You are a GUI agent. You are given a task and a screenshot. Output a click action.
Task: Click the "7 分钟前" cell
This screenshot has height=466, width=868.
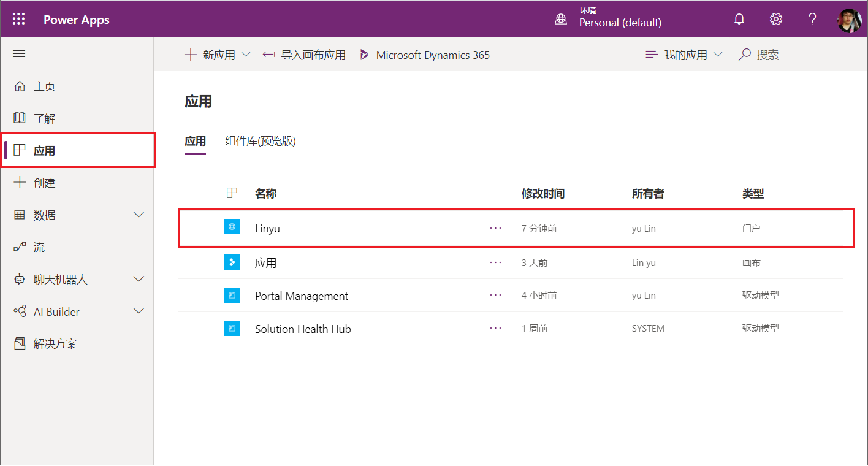pos(539,229)
